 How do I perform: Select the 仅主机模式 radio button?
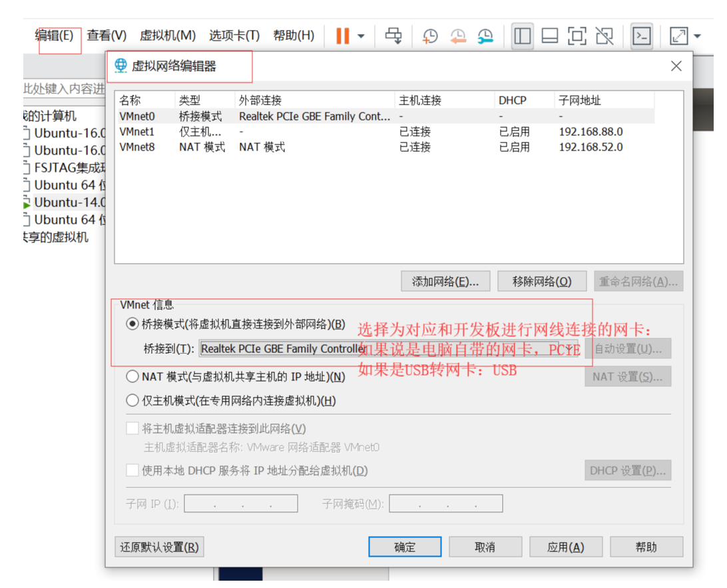point(132,400)
